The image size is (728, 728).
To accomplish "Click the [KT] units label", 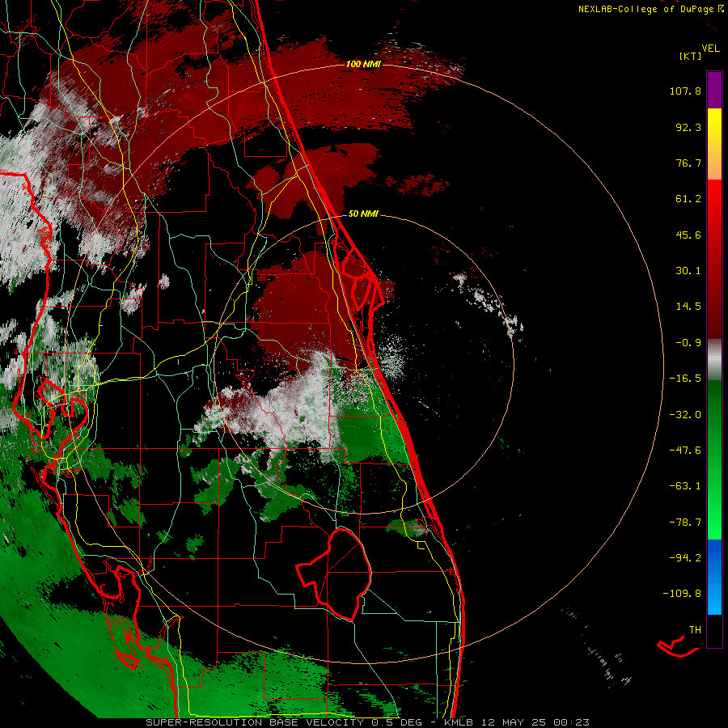I will pyautogui.click(x=690, y=56).
